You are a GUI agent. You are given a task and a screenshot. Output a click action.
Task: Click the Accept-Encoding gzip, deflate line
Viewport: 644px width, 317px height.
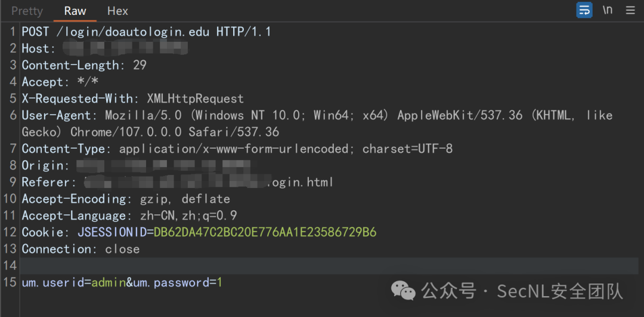pyautogui.click(x=126, y=199)
